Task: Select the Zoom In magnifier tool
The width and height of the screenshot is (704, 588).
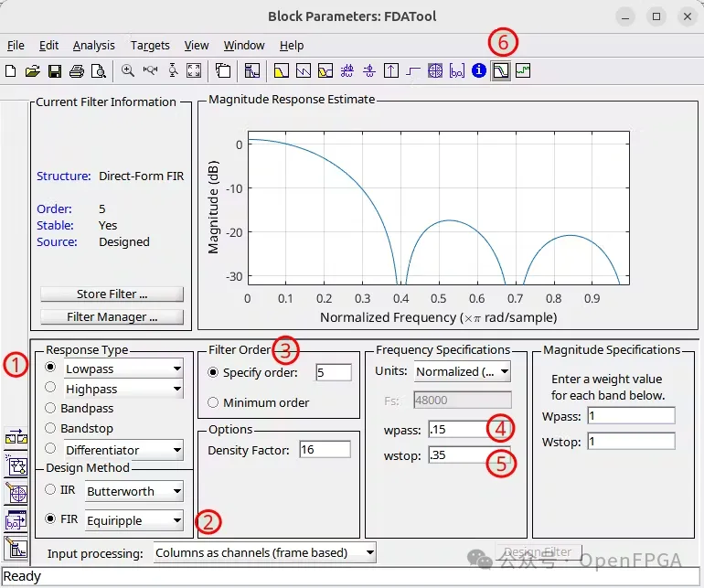Action: tap(127, 70)
